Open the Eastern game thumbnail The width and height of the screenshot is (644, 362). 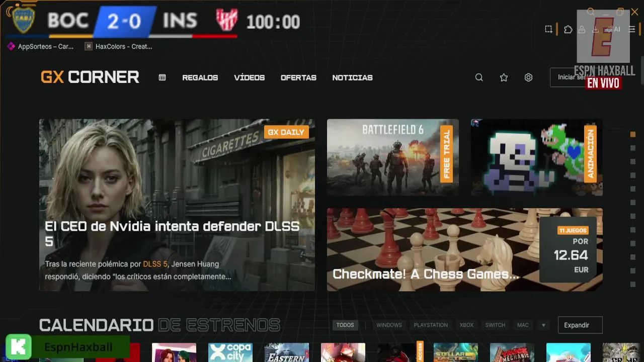287,352
